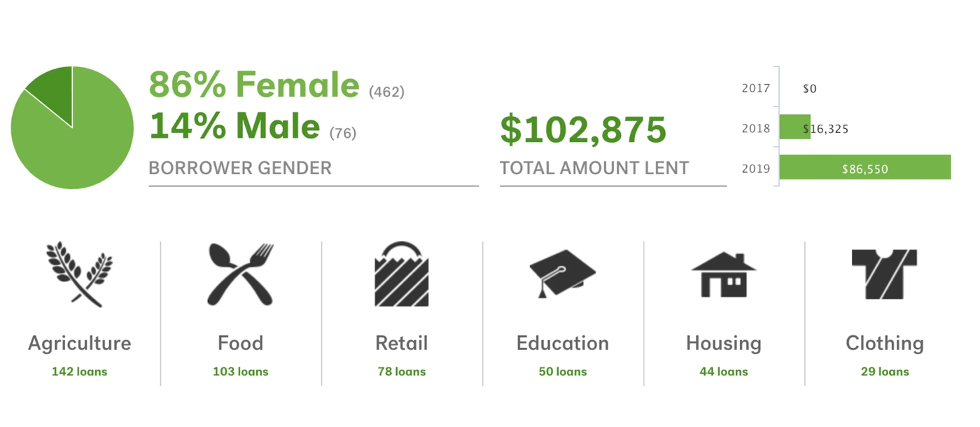Click the 2019 bar showing $86,550
The width and height of the screenshot is (980, 427).
865,167
